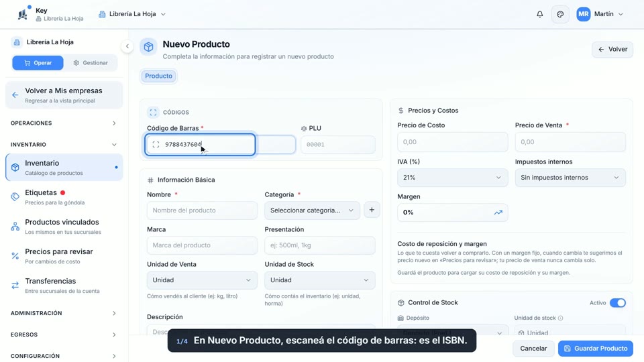This screenshot has width=644, height=362.
Task: Switch to the Gestionar mode tab
Action: click(x=91, y=63)
